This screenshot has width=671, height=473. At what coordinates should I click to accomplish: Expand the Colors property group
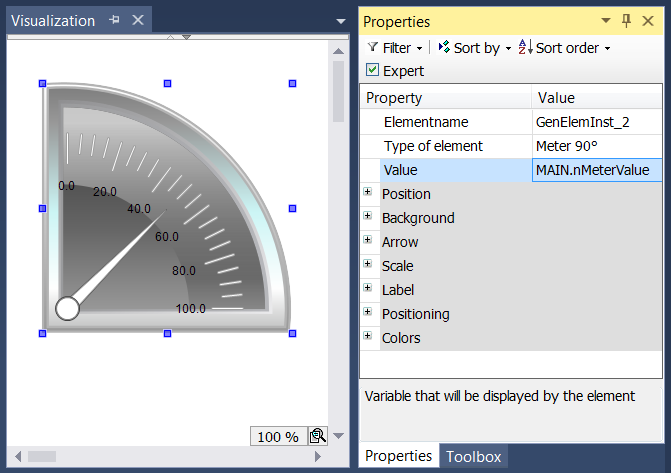368,335
